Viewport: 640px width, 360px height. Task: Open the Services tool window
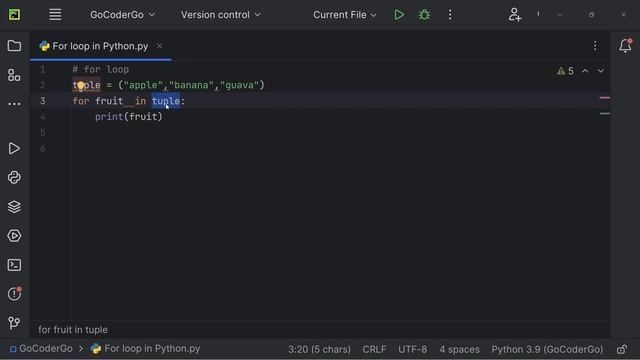click(x=14, y=236)
